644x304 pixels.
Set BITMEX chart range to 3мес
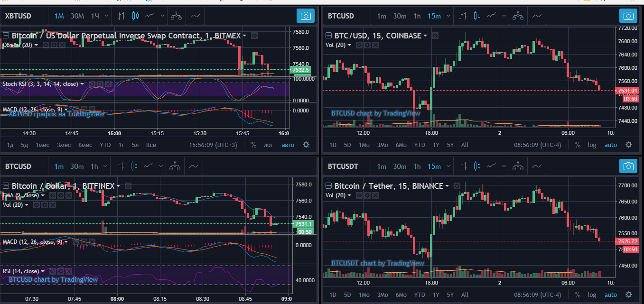coord(64,145)
